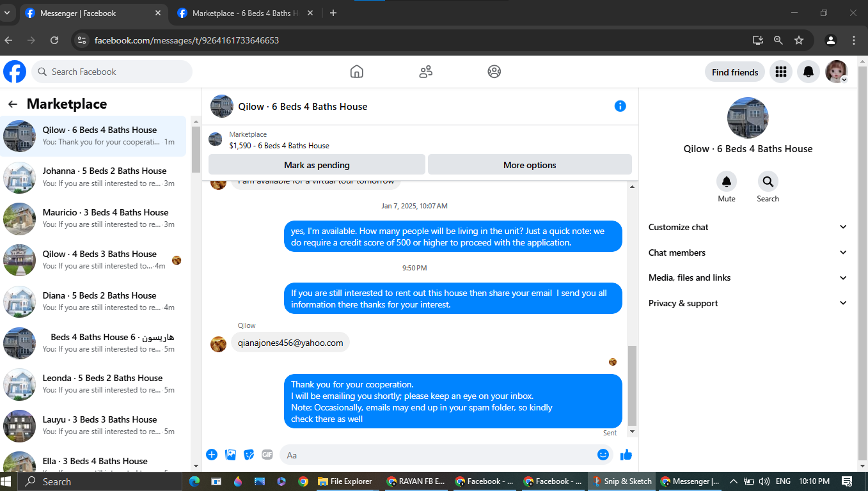The width and height of the screenshot is (868, 491).
Task: Close the Messenger | Facebook tab
Action: (x=158, y=13)
